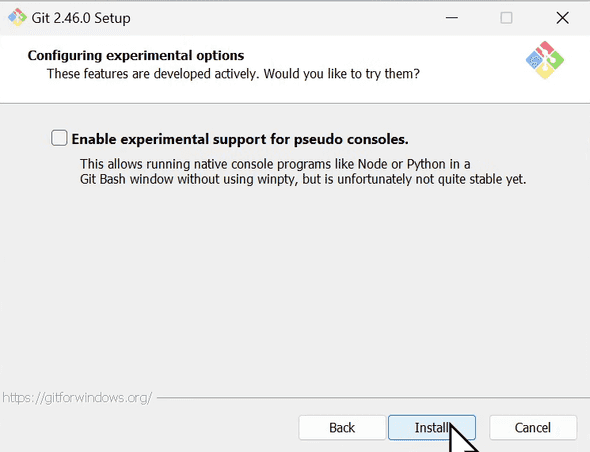
Task: Click empty title bar space left of minimize
Action: coord(286,18)
